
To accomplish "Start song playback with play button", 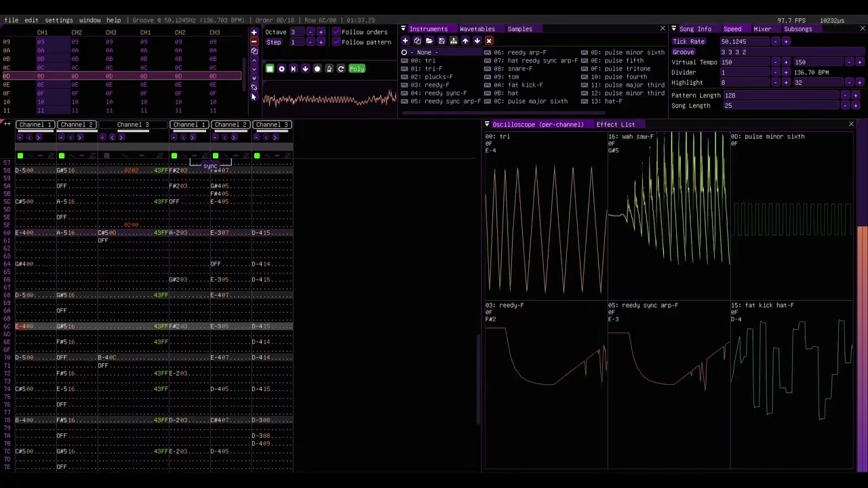I will click(281, 68).
